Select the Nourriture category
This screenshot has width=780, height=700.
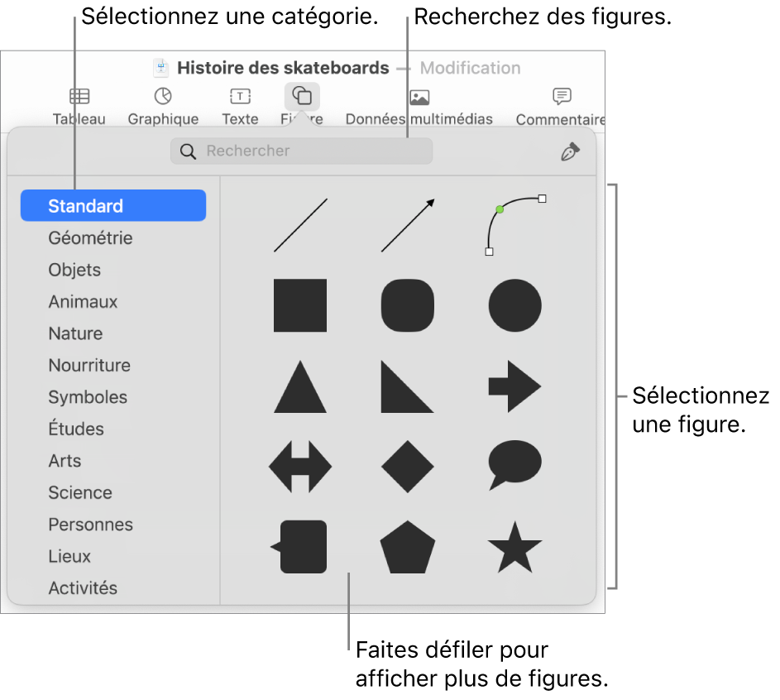pyautogui.click(x=89, y=365)
